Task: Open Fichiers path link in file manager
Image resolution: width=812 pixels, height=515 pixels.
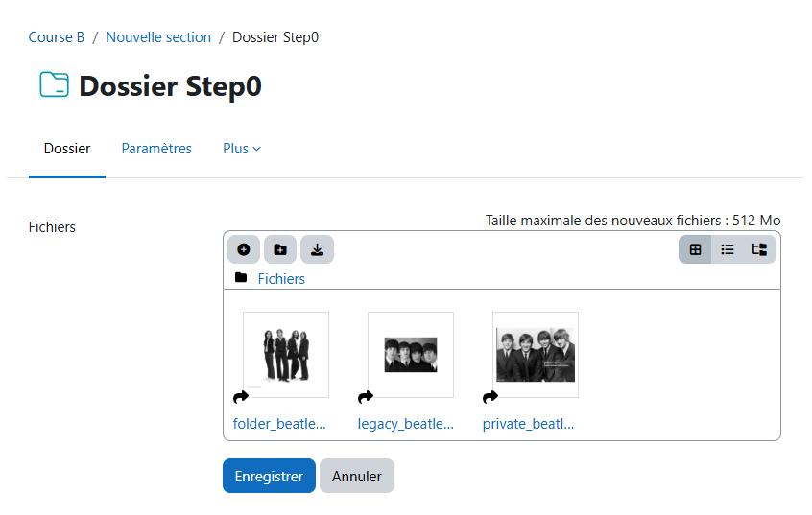Action: pos(281,278)
